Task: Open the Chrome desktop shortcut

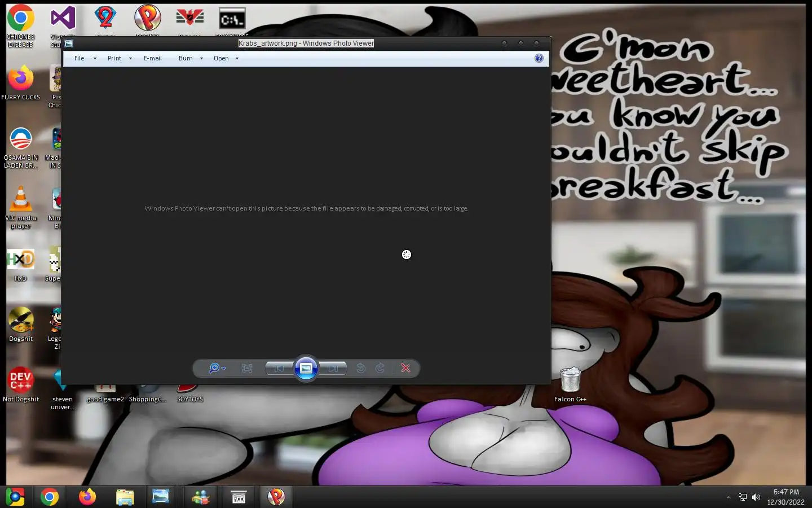Action: pos(20,18)
